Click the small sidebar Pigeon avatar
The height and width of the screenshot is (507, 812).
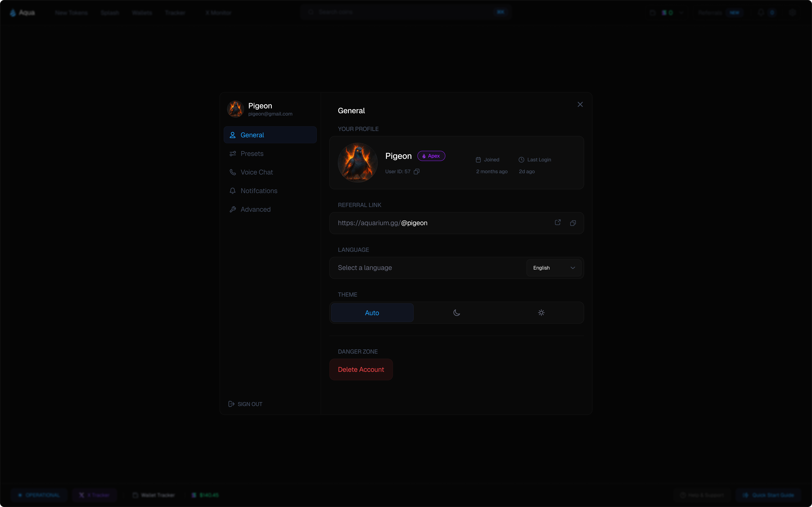pos(235,109)
